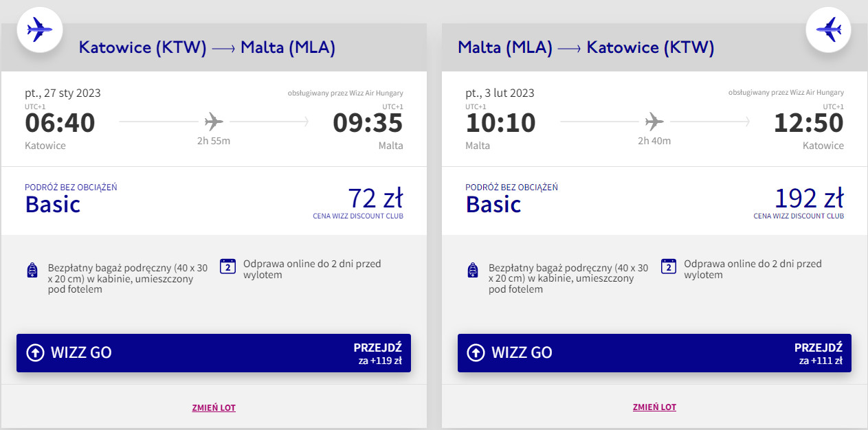
Task: Click the 12:50 arrival time in Katowice
Action: click(x=808, y=124)
